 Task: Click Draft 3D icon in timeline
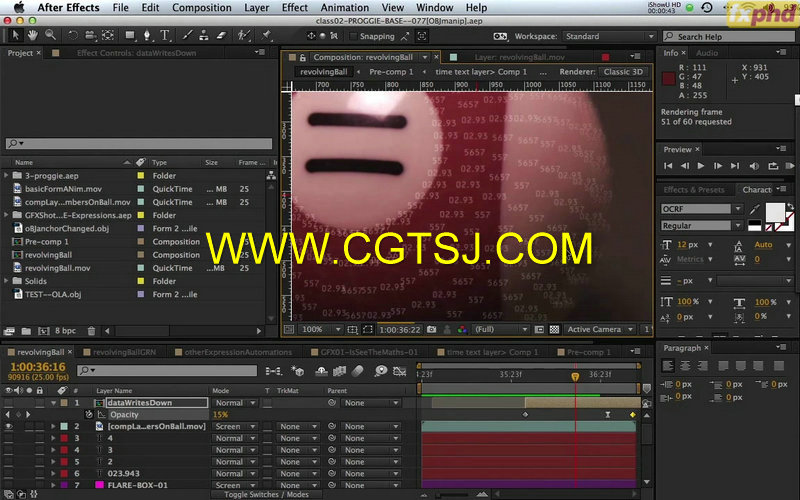[x=298, y=371]
